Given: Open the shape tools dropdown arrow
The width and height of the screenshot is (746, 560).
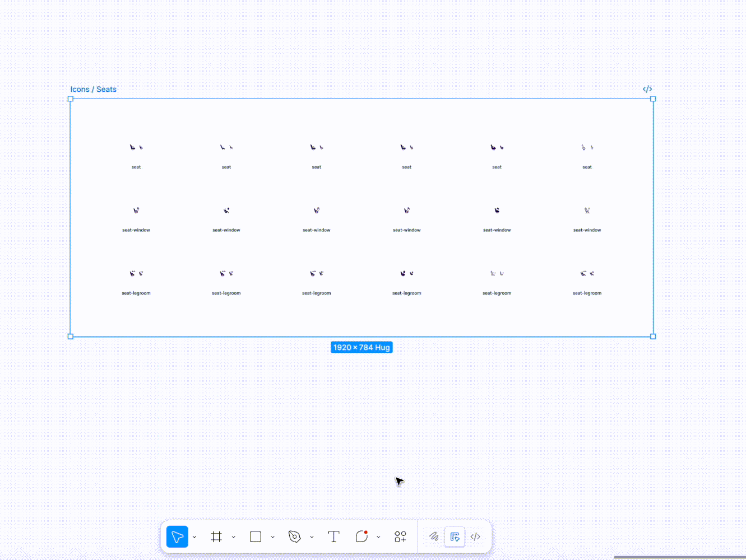Looking at the screenshot, I should (x=273, y=537).
